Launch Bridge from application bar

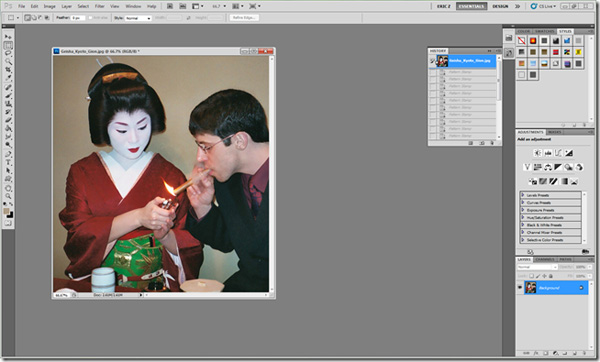[x=170, y=6]
